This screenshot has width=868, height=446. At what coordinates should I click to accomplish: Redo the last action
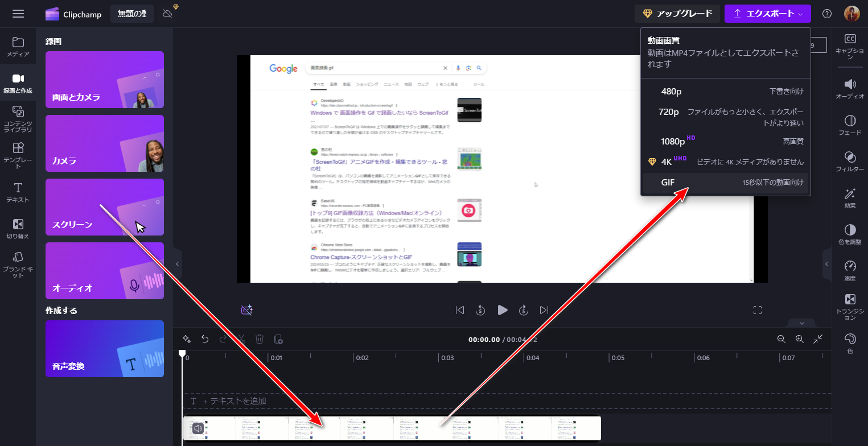[x=223, y=339]
